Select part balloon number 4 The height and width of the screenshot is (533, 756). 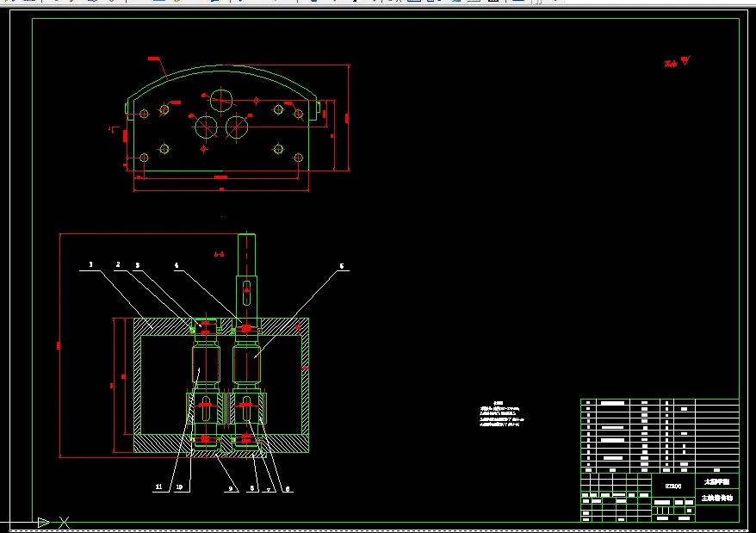click(177, 265)
